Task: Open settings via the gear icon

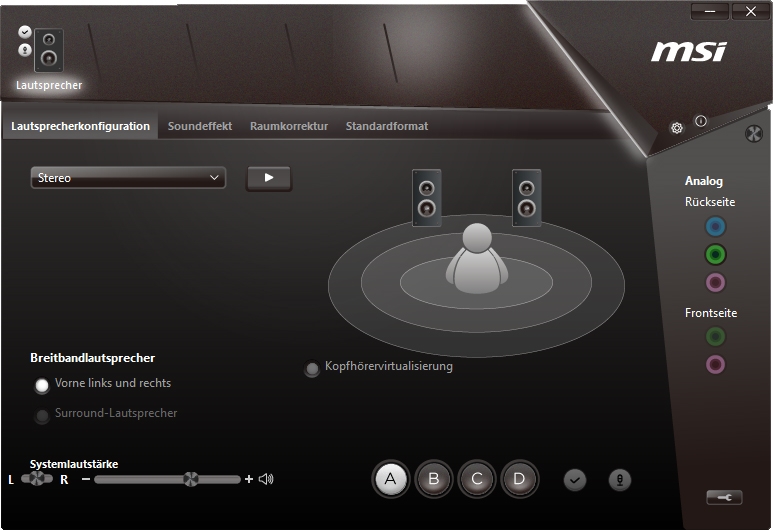Action: [x=677, y=128]
